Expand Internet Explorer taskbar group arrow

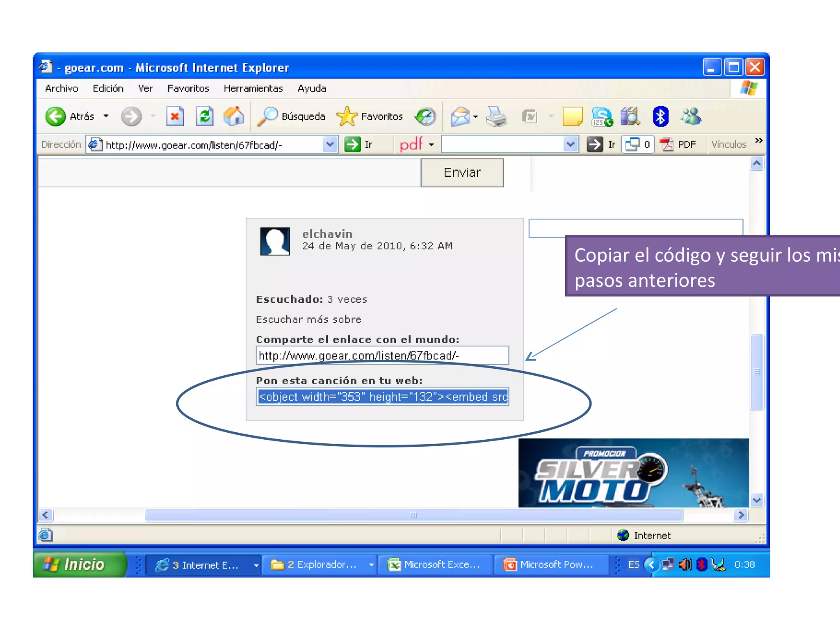256,565
